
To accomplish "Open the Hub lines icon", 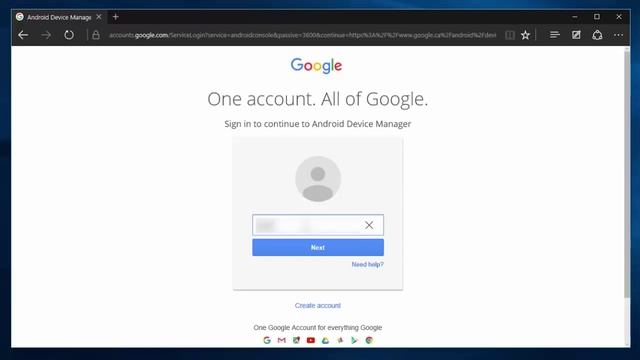I will 554,35.
